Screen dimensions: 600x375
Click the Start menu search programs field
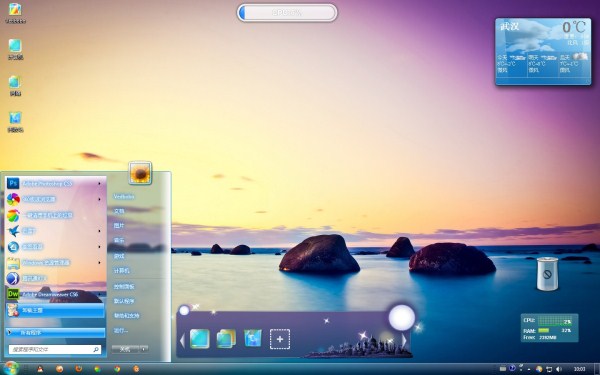55,349
